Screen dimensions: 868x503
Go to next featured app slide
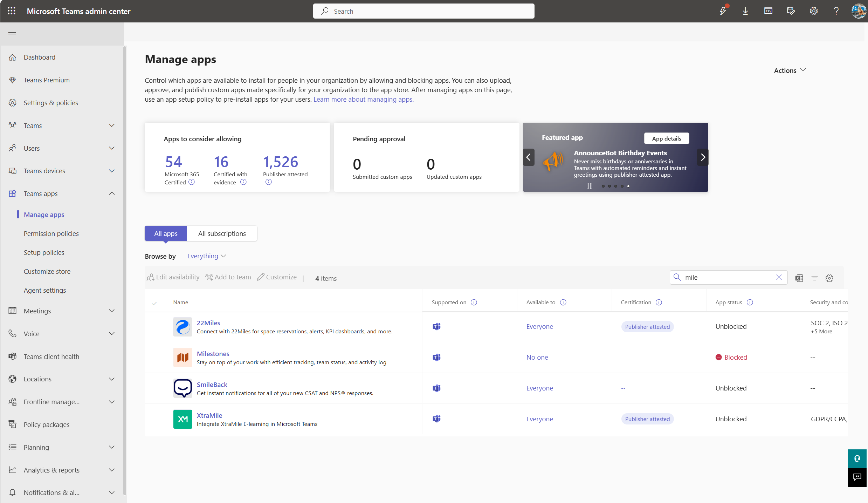point(703,157)
